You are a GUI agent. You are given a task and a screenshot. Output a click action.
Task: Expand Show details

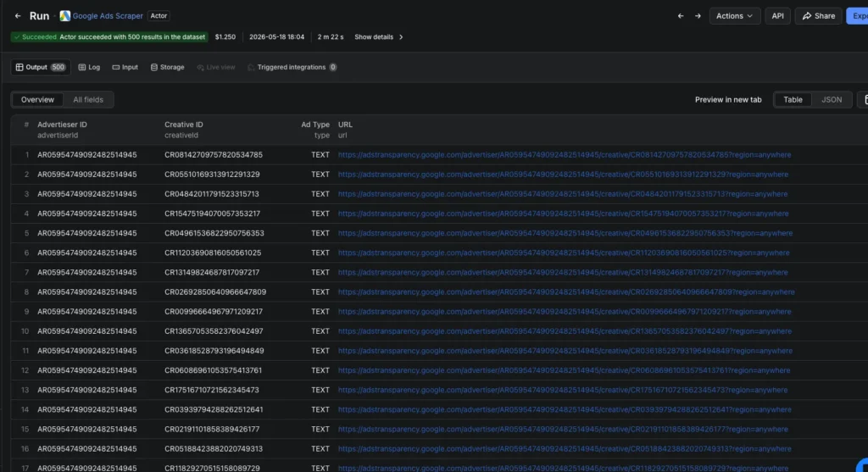(x=379, y=37)
